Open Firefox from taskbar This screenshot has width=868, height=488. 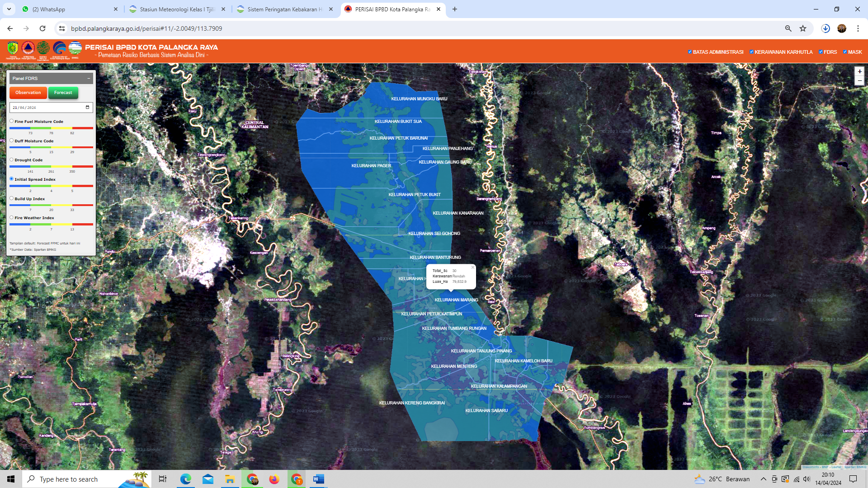coord(274,479)
